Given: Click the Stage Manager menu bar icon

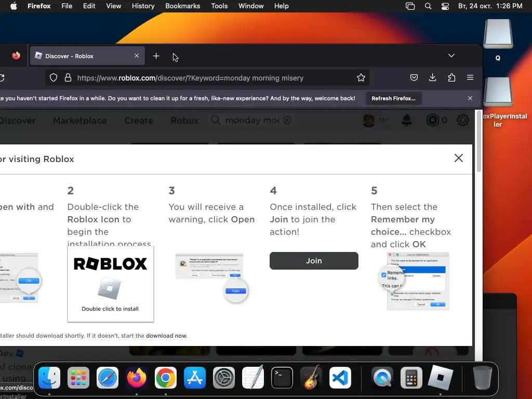Looking at the screenshot, I should [x=410, y=6].
